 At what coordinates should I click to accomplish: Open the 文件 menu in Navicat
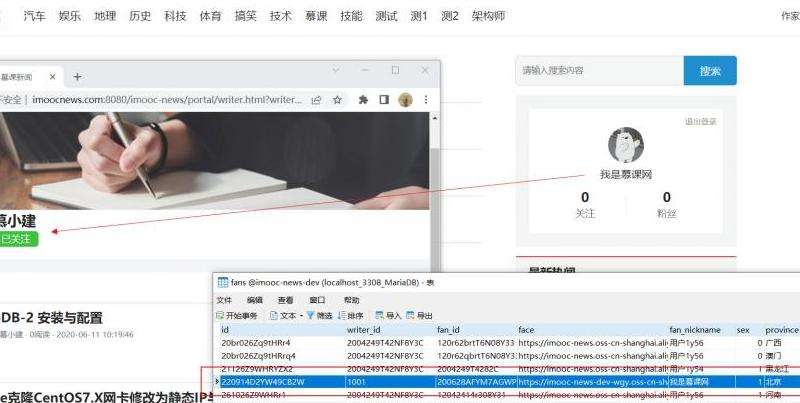(x=224, y=300)
